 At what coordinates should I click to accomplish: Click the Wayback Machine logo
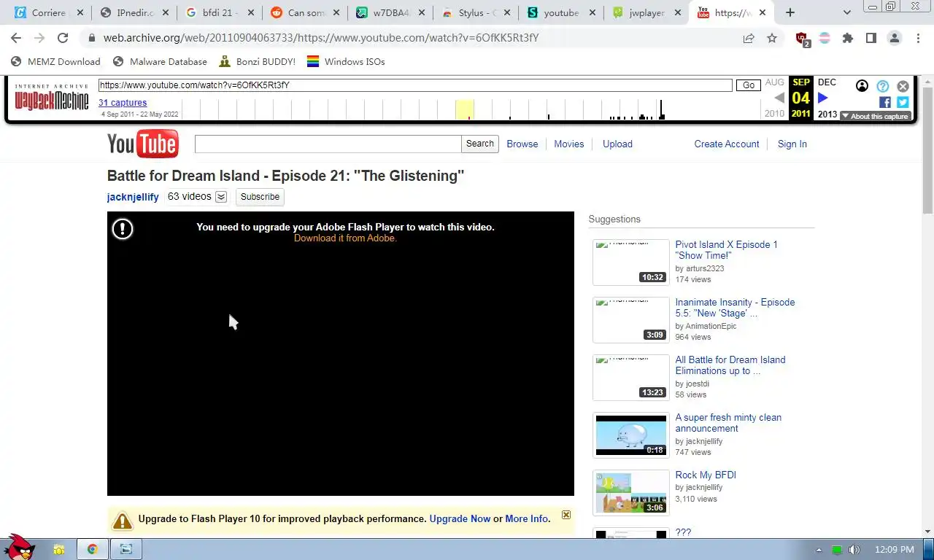tap(51, 98)
